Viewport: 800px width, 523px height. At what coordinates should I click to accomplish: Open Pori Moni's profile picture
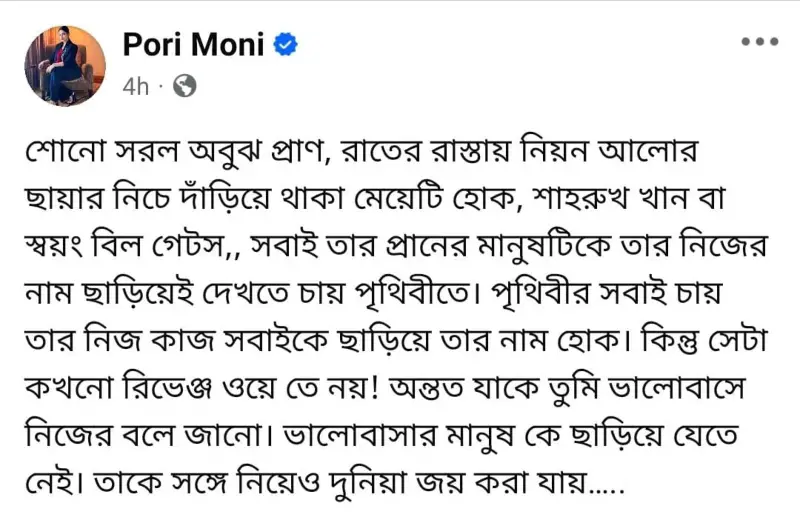[x=65, y=66]
